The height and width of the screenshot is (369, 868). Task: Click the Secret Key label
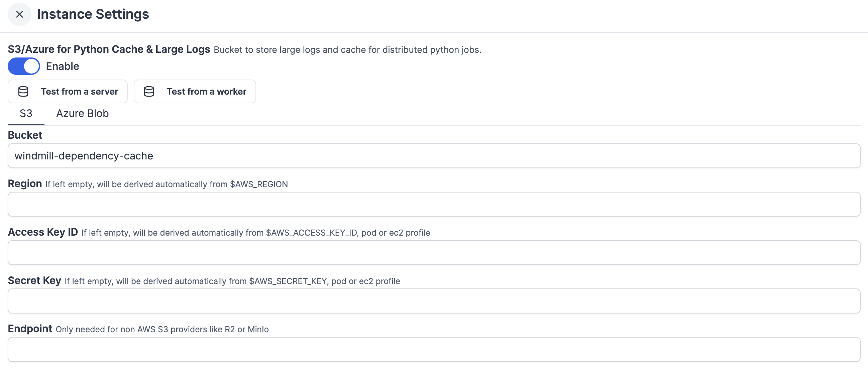point(34,280)
